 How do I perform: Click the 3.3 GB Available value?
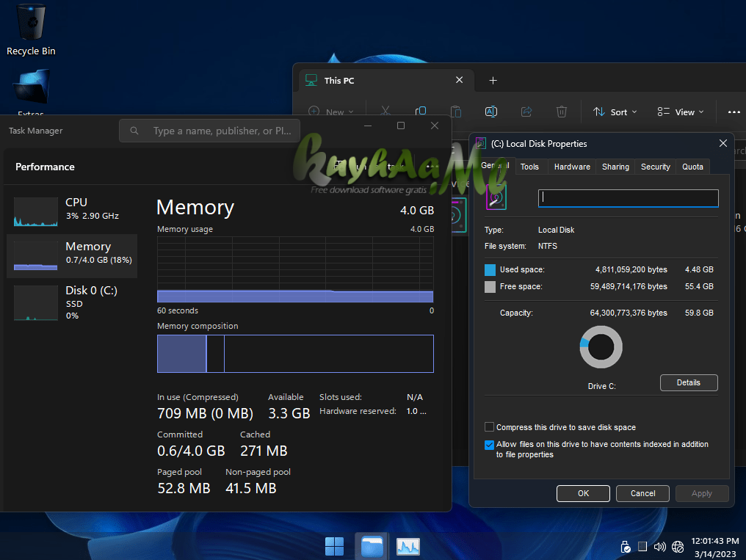pyautogui.click(x=289, y=413)
